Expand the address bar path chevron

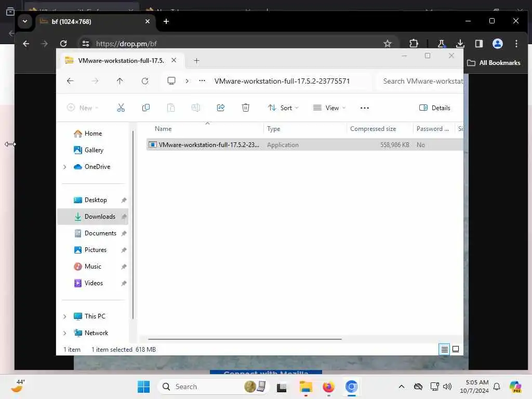(x=187, y=81)
